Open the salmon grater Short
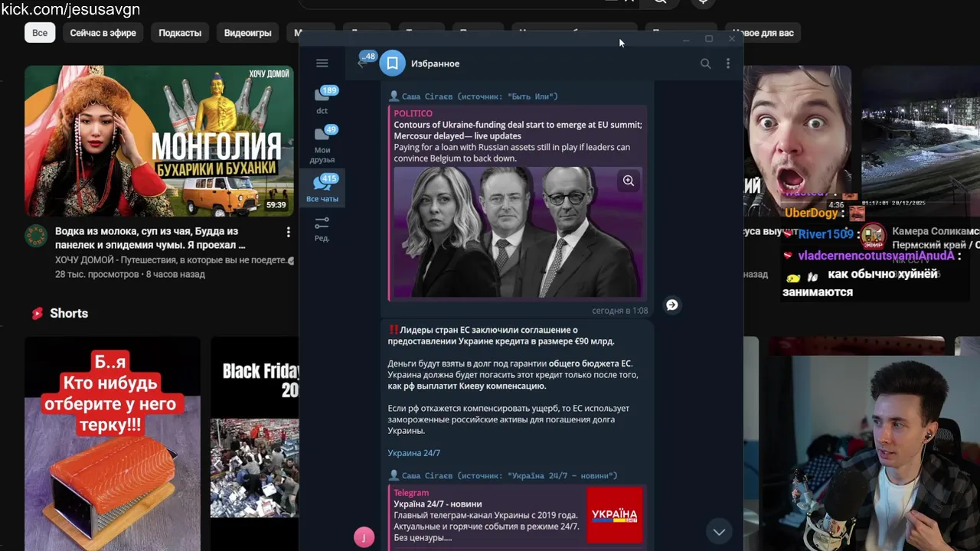980x551 pixels. (113, 444)
